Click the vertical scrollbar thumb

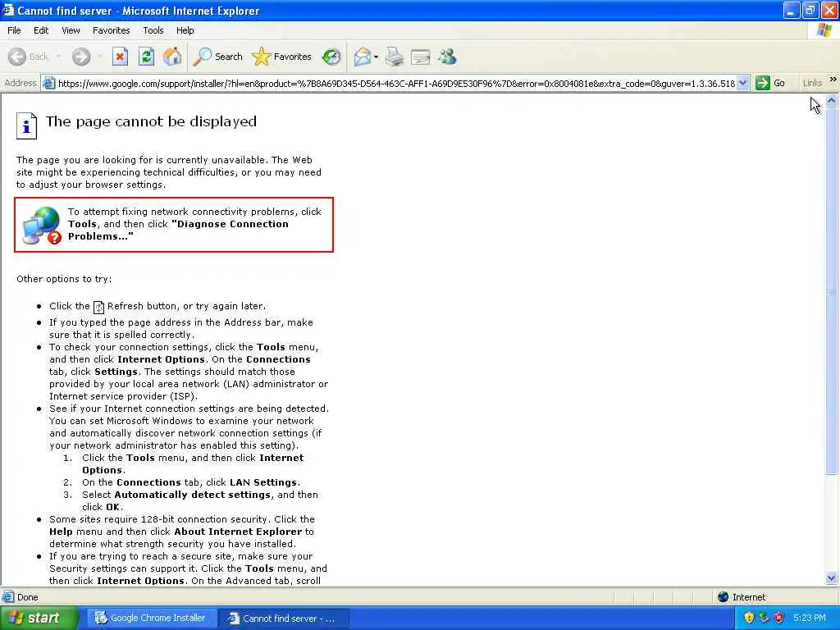832,290
